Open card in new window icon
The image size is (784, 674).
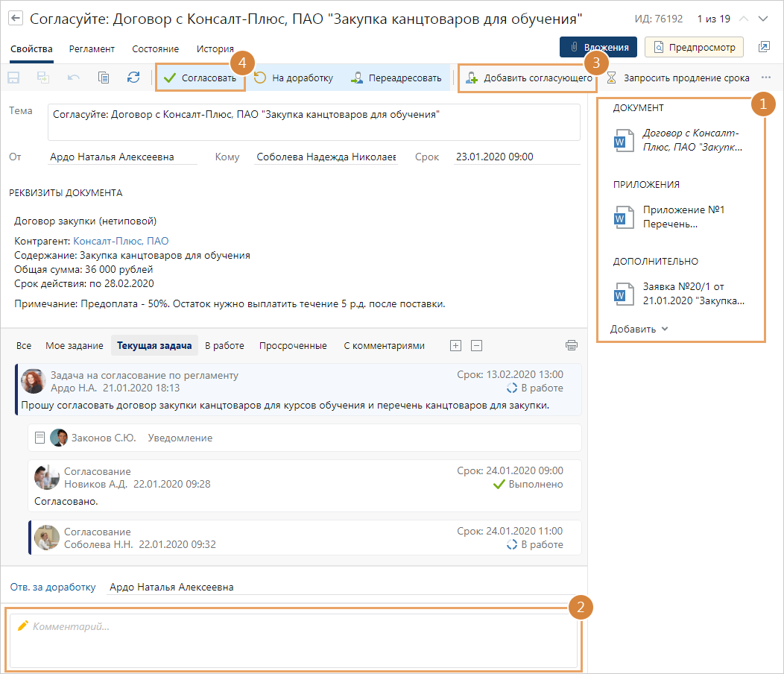(x=764, y=47)
